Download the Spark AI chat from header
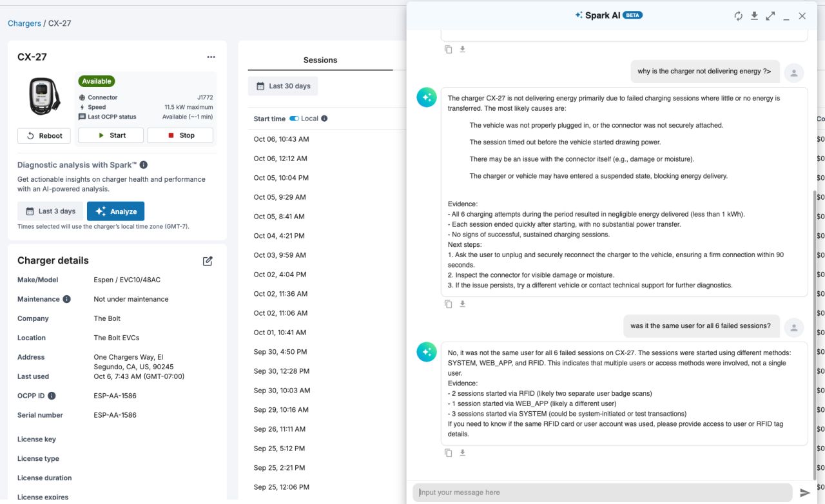Viewport: 825px width, 504px height. click(754, 16)
